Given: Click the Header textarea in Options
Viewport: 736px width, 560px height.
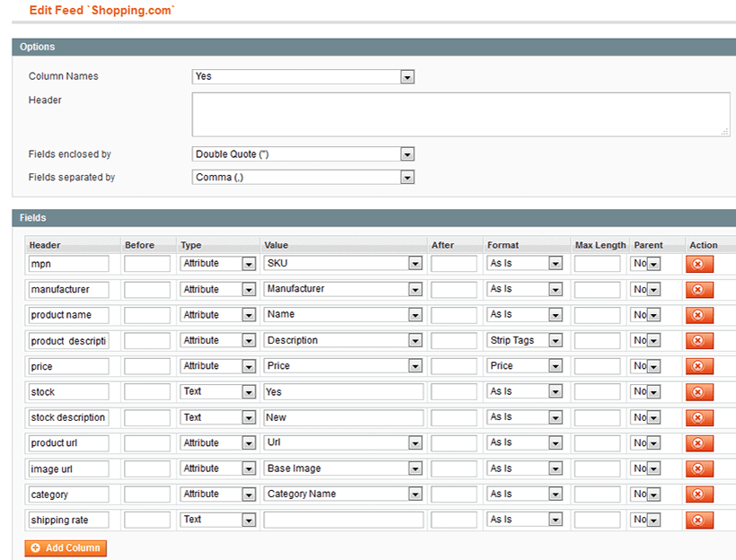Looking at the screenshot, I should (461, 115).
